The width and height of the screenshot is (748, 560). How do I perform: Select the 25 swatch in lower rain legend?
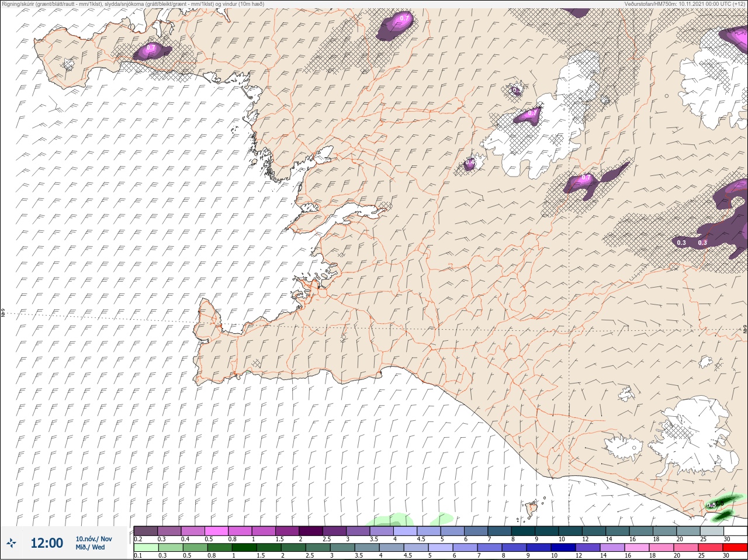click(x=711, y=548)
